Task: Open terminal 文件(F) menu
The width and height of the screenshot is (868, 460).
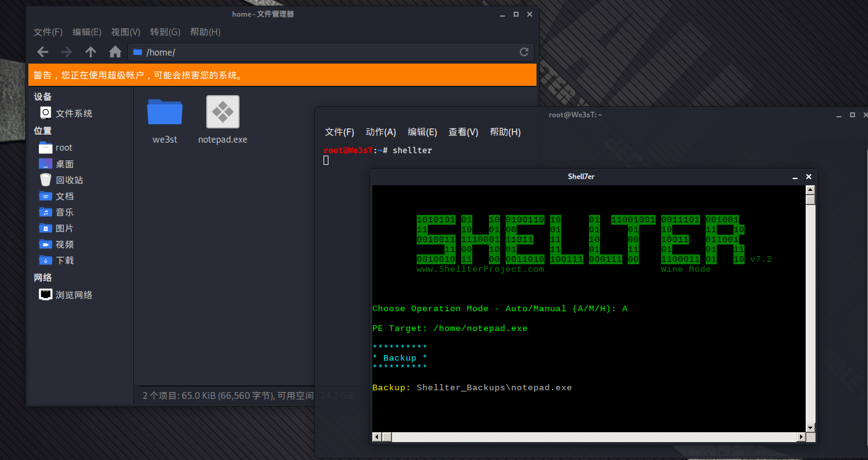Action: 340,132
